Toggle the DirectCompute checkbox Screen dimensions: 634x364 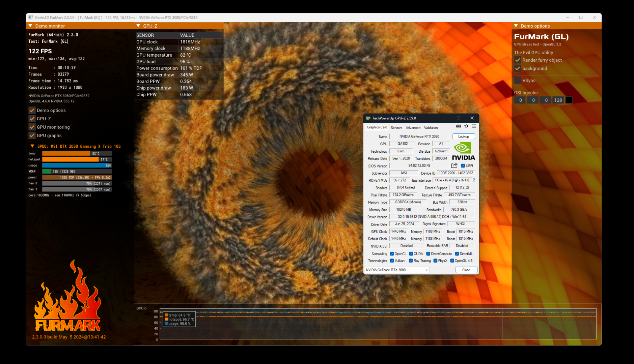tap(428, 254)
